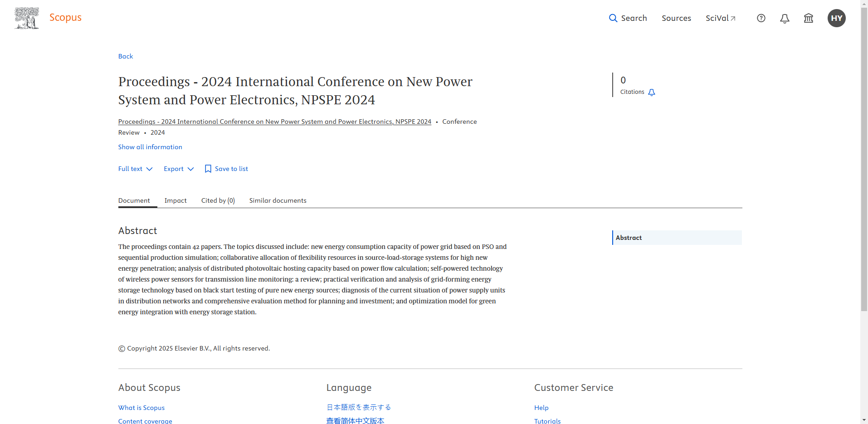Open notifications bell in header

pyautogui.click(x=785, y=18)
